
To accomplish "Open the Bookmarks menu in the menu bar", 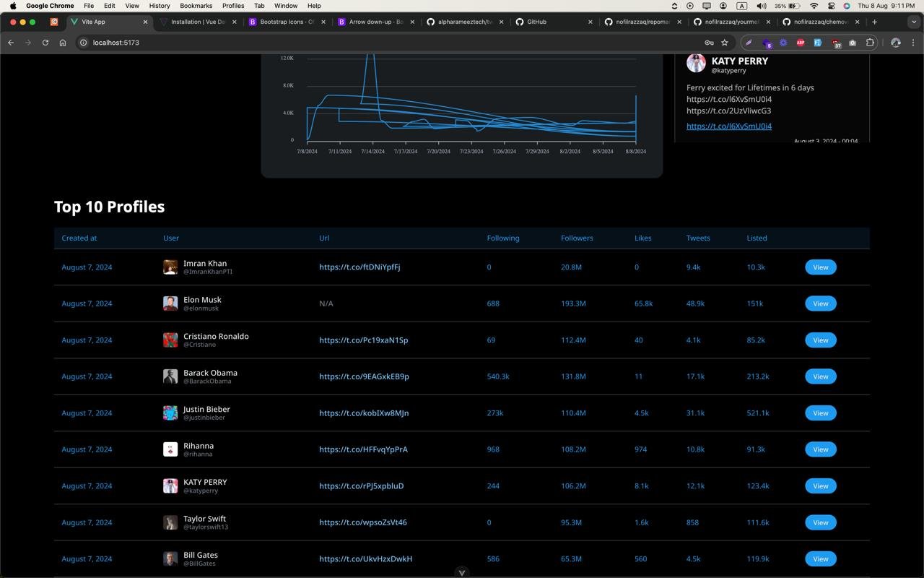I will tap(196, 6).
